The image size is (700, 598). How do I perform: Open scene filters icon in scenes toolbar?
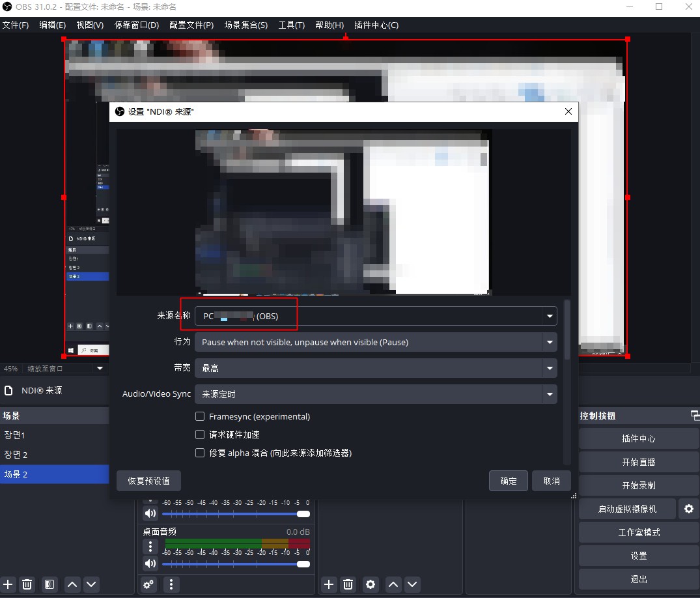[49, 584]
